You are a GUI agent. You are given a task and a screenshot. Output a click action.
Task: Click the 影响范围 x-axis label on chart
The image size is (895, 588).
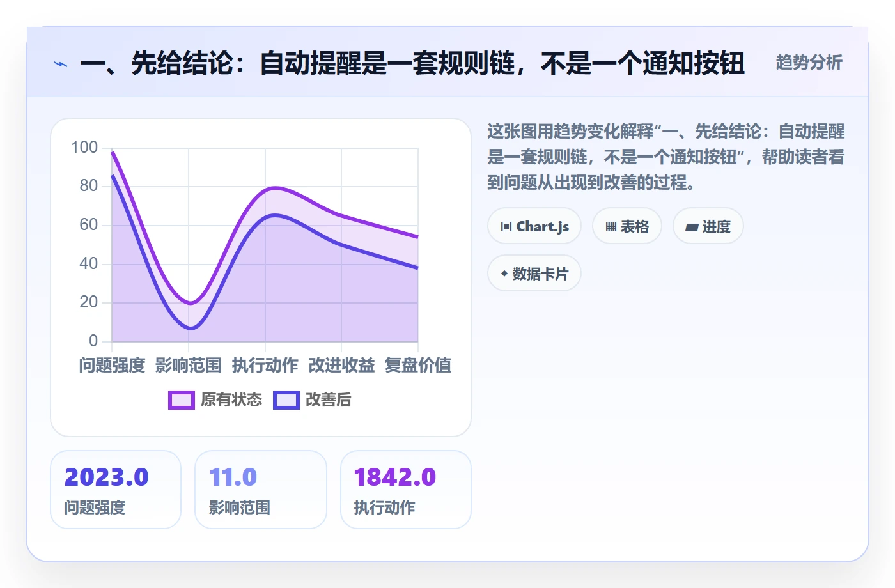pyautogui.click(x=189, y=366)
